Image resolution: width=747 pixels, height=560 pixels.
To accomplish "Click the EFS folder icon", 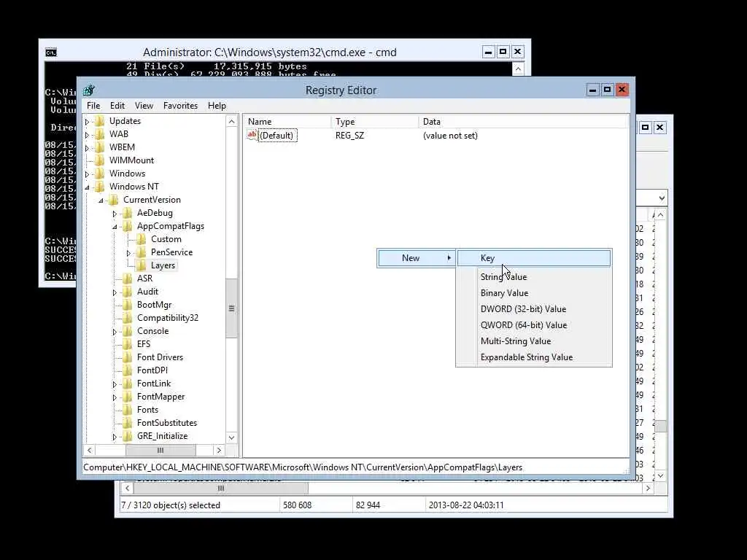I will point(127,344).
